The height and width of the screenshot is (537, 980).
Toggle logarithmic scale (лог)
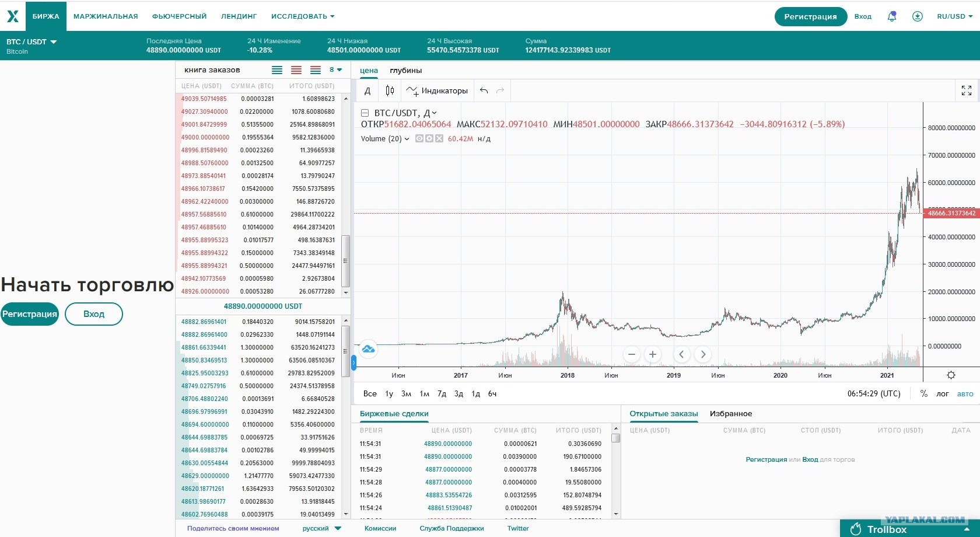(943, 394)
